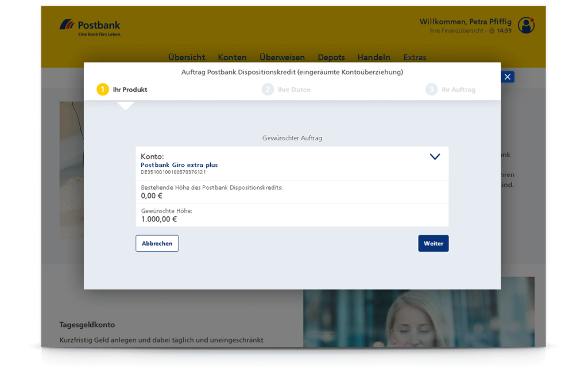Click the Weiter button

click(x=433, y=243)
